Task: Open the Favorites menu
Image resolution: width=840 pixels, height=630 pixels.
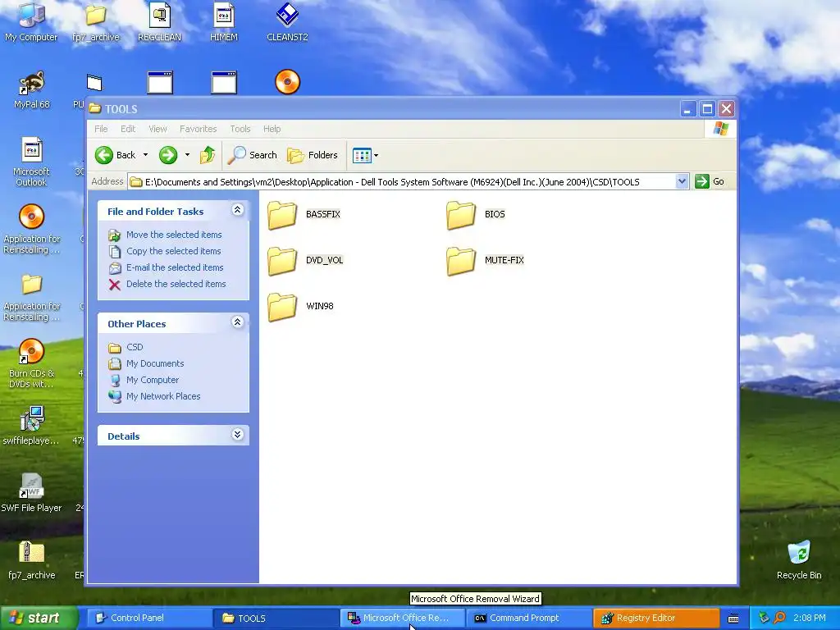Action: click(x=199, y=129)
